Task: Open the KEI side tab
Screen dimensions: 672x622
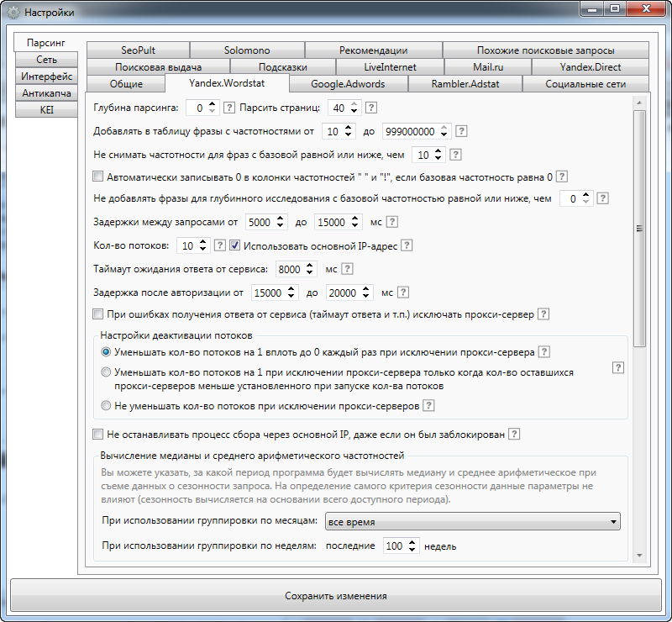Action: [x=46, y=110]
